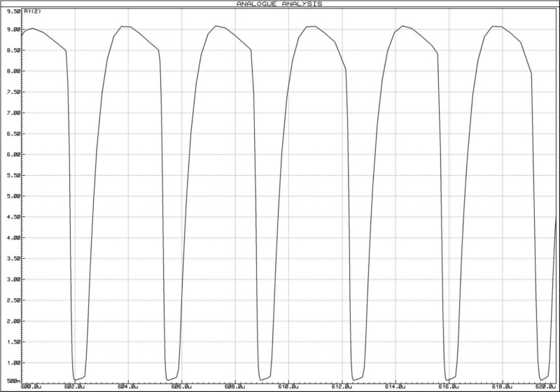This screenshot has height=392, width=560.
Task: Click the 2.00 y-axis label
Action: (x=13, y=321)
